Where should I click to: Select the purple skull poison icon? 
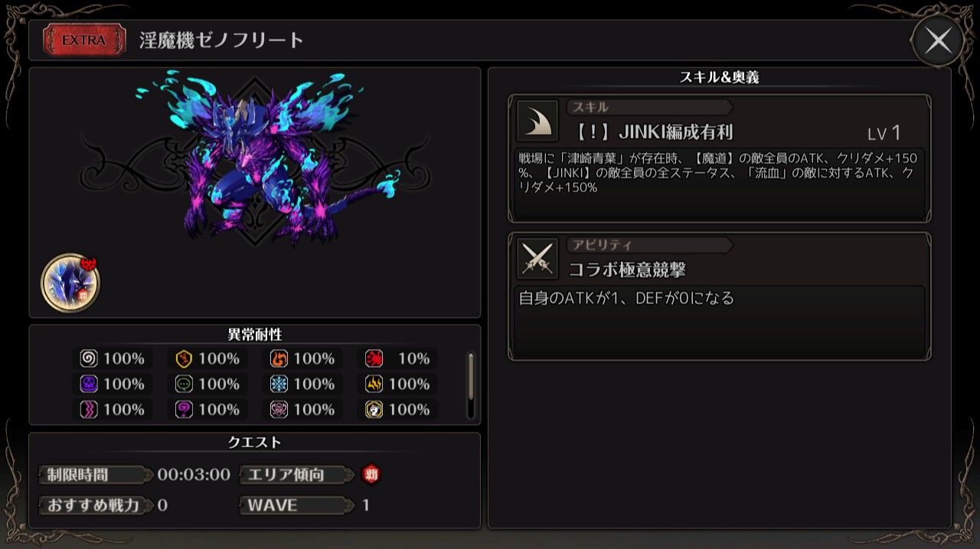click(89, 384)
